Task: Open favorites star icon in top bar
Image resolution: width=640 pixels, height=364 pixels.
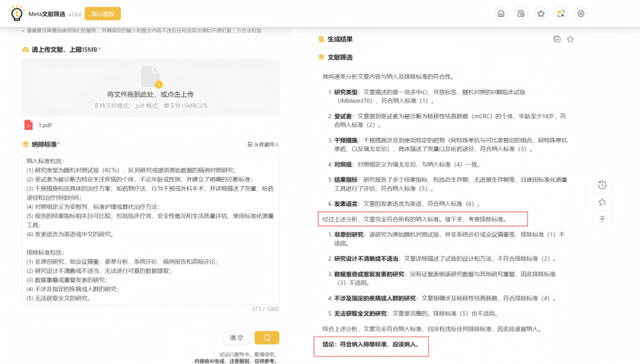Action: [x=541, y=14]
